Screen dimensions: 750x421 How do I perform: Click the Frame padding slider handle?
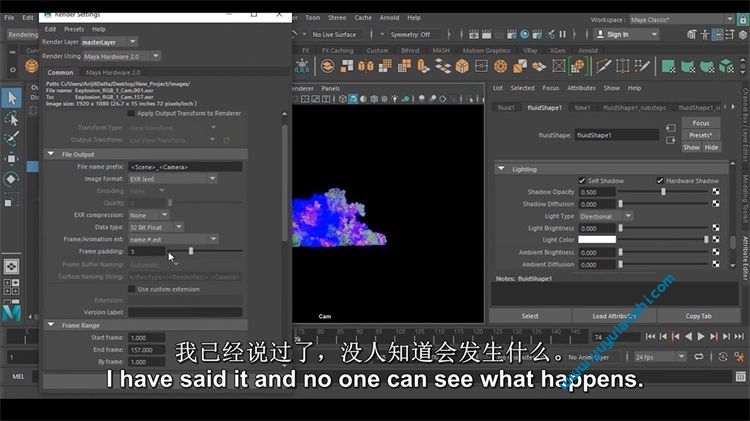(x=191, y=251)
